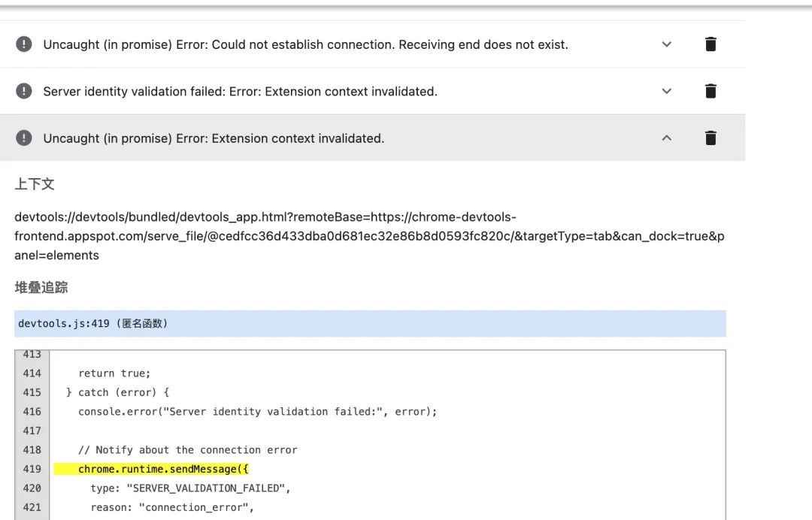812x520 pixels.
Task: Click line number 419 in the code gutter
Action: (32, 470)
